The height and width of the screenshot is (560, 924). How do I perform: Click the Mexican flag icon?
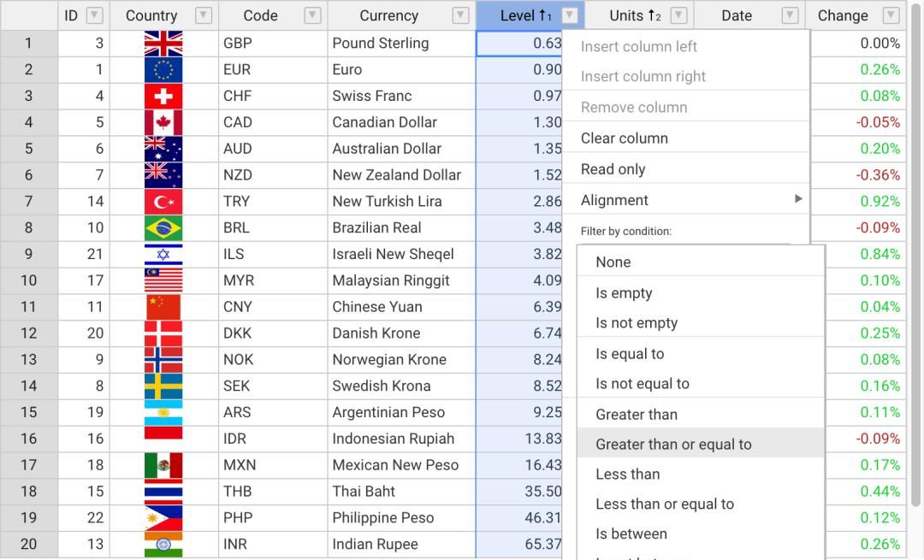pyautogui.click(x=163, y=466)
